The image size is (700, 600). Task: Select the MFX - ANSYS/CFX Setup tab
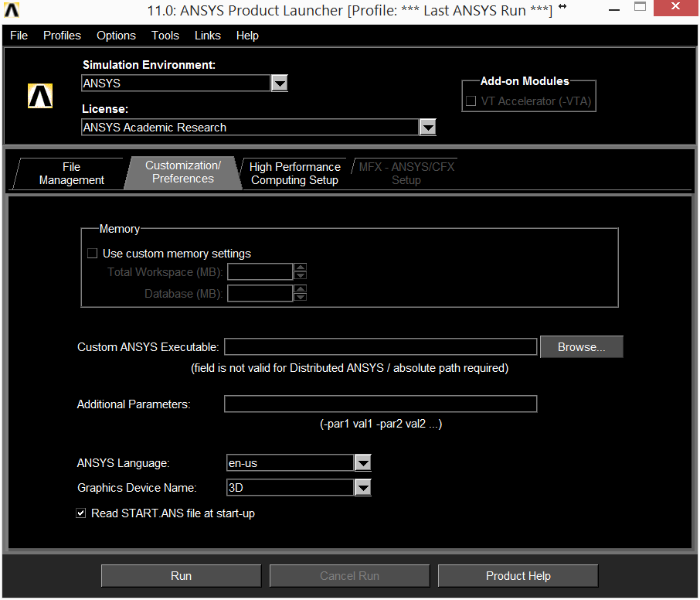click(x=406, y=173)
